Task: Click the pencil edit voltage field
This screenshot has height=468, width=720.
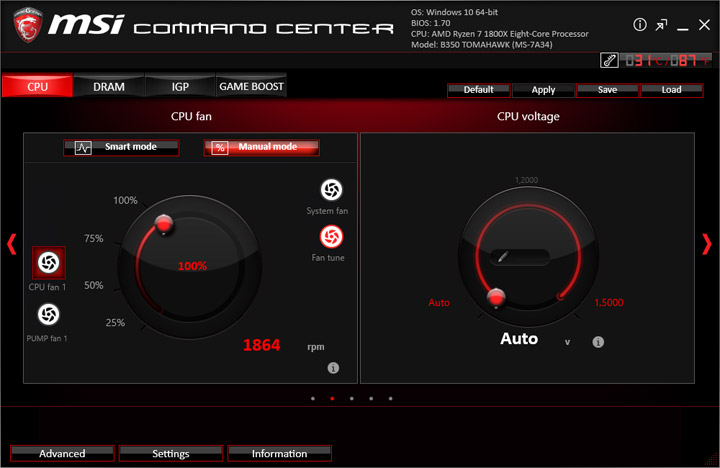Action: [519, 257]
